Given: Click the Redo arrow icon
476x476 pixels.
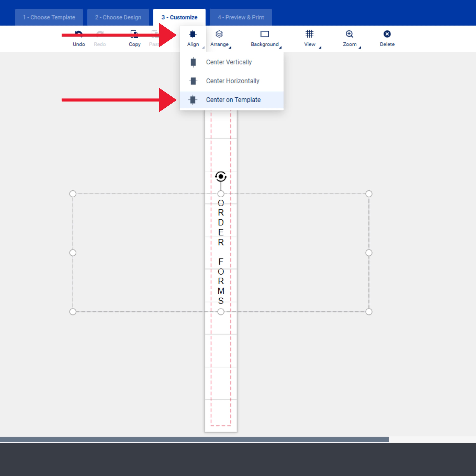Looking at the screenshot, I should pyautogui.click(x=100, y=34).
